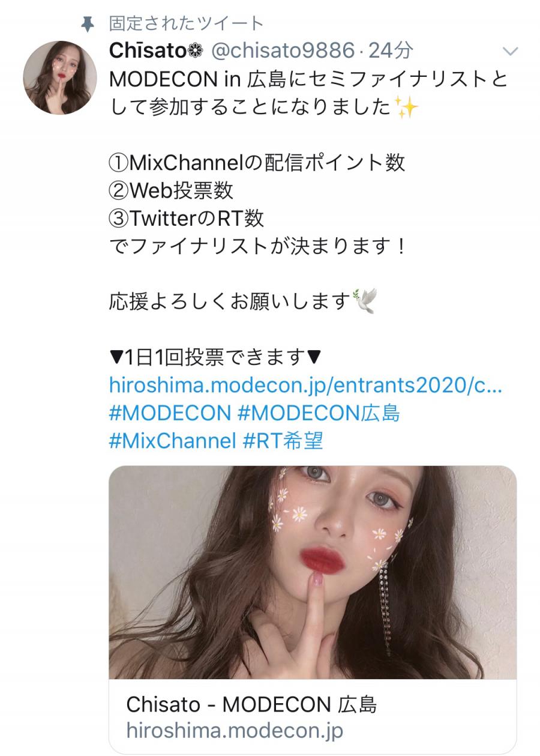
Task: Open the Chīsato display name
Action: pos(148,52)
